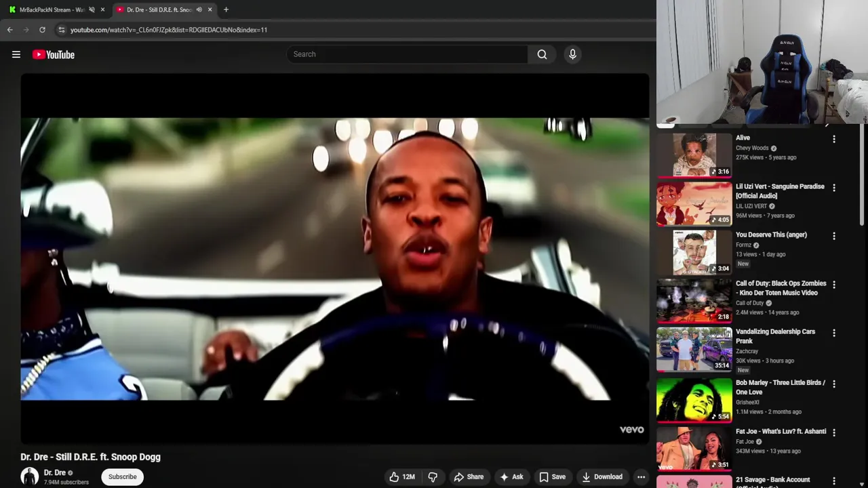Image resolution: width=868 pixels, height=488 pixels.
Task: Open the Ask AI button
Action: pos(511,476)
